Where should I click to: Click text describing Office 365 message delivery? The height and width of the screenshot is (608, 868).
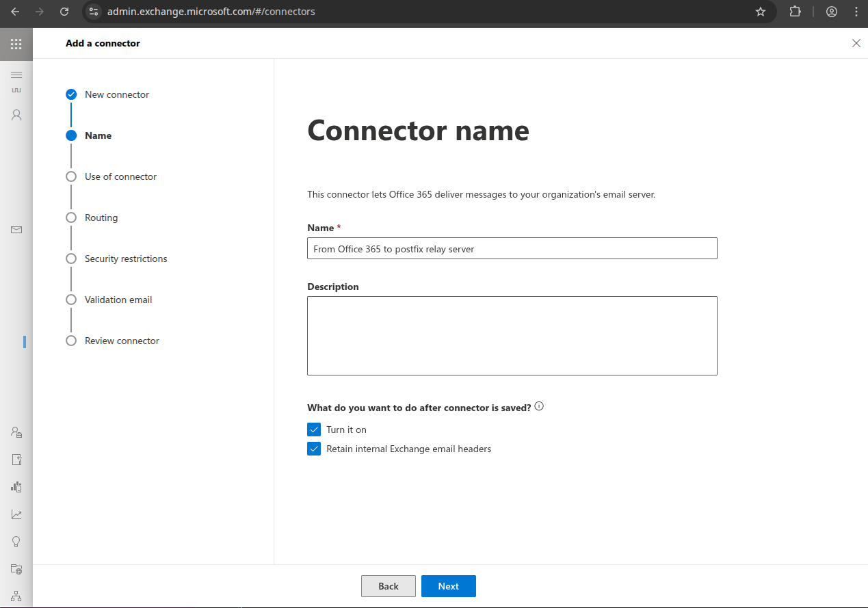click(482, 194)
